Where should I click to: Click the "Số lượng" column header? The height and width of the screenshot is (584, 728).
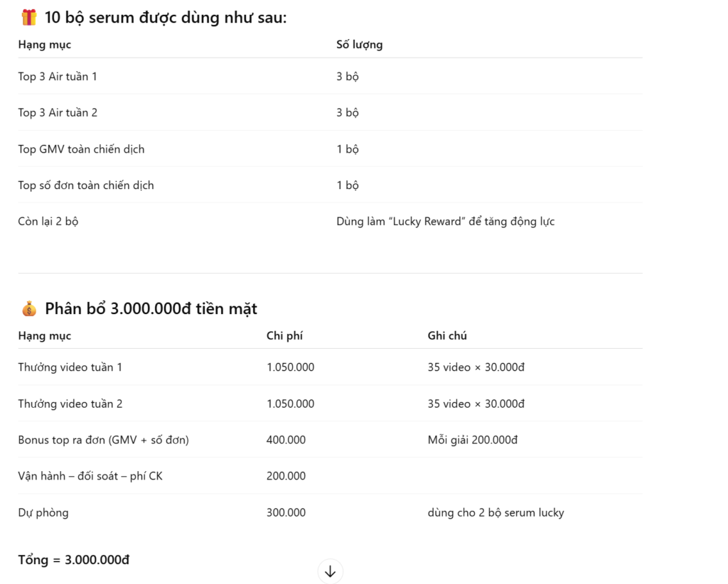[359, 45]
